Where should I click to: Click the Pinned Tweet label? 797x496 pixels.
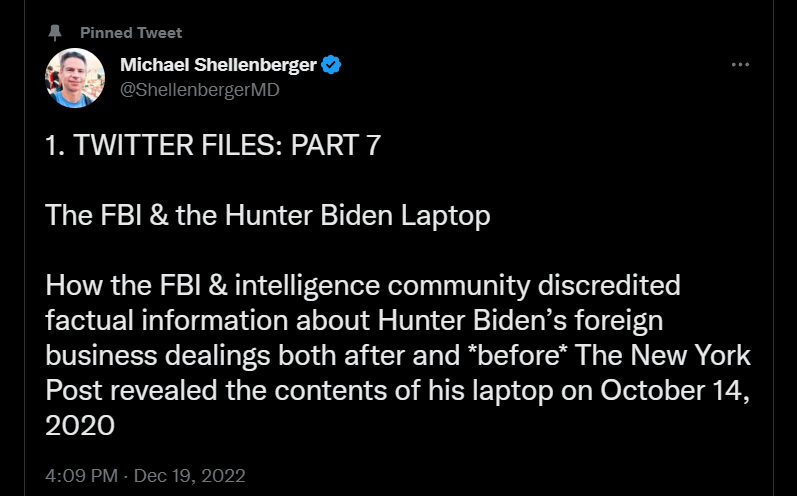[x=131, y=33]
